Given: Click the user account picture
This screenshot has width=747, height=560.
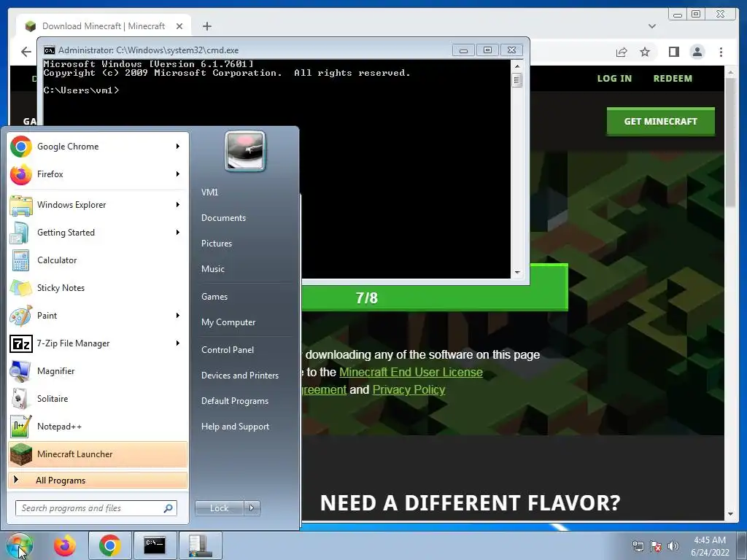Looking at the screenshot, I should (x=245, y=151).
